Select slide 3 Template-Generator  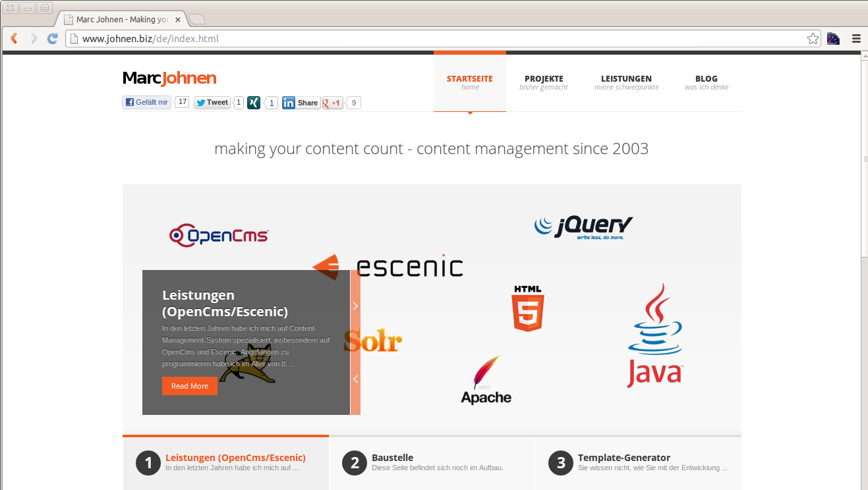tap(638, 462)
